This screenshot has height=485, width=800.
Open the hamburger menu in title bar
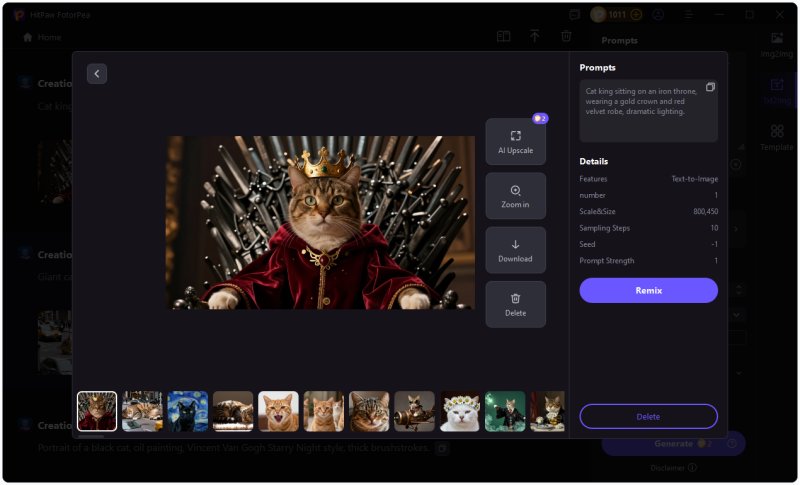tap(689, 15)
